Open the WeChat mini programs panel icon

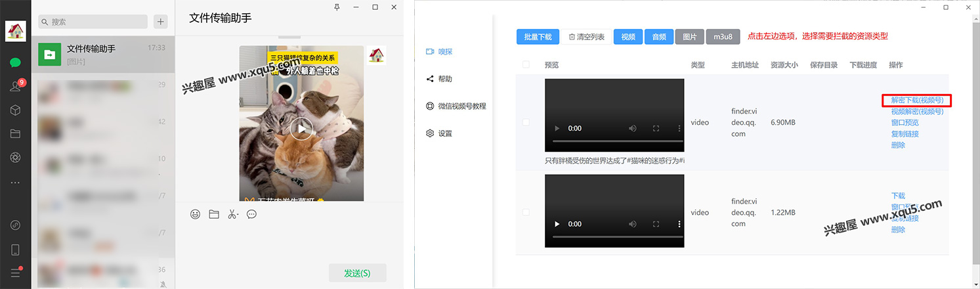pos(15,225)
